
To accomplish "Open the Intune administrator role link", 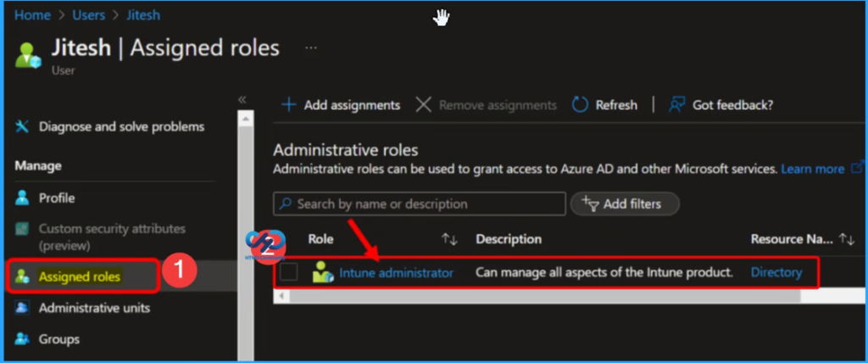I will [x=397, y=272].
